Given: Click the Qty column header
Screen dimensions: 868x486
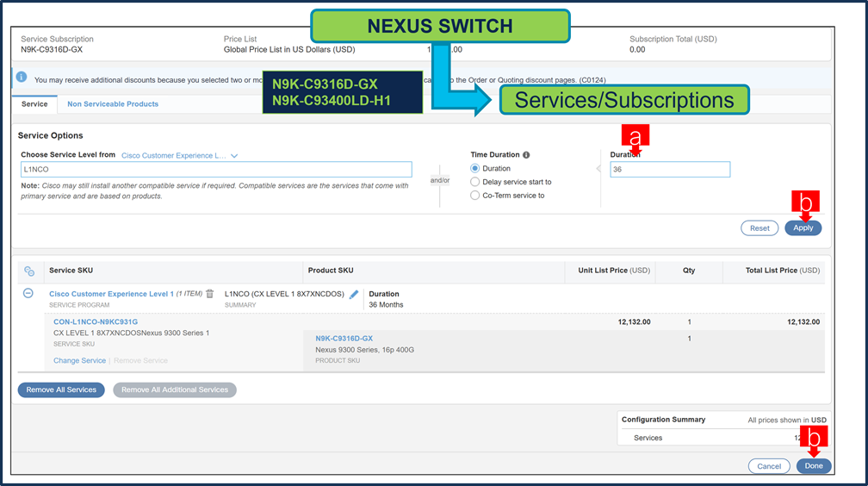Looking at the screenshot, I should point(689,271).
